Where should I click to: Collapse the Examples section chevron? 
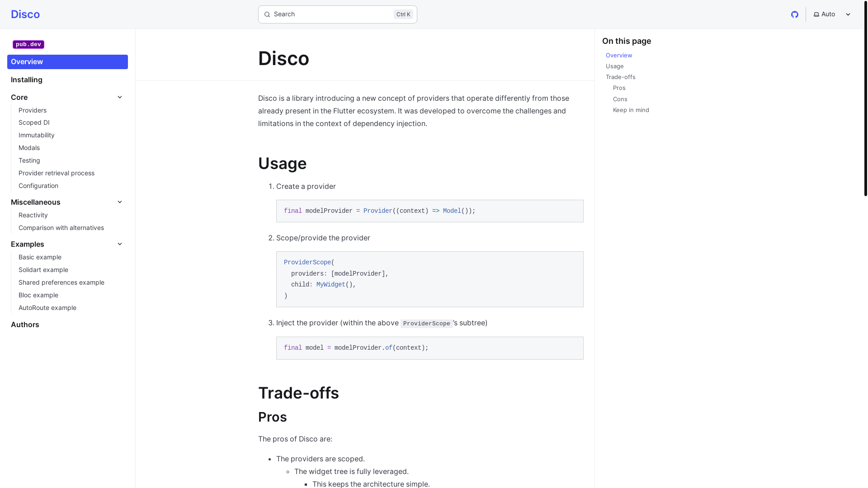tap(120, 244)
